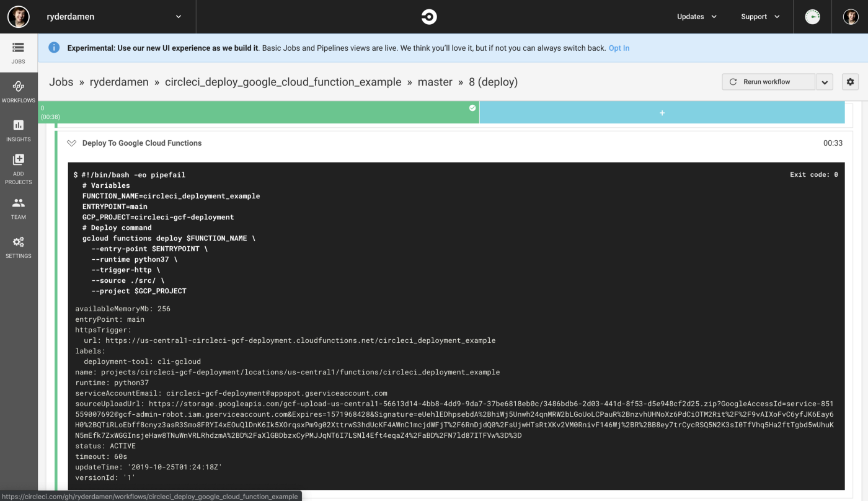Click the circleci_deploy_google_cloud_function_example breadcrumb
Image resolution: width=868 pixels, height=501 pixels.
283,82
